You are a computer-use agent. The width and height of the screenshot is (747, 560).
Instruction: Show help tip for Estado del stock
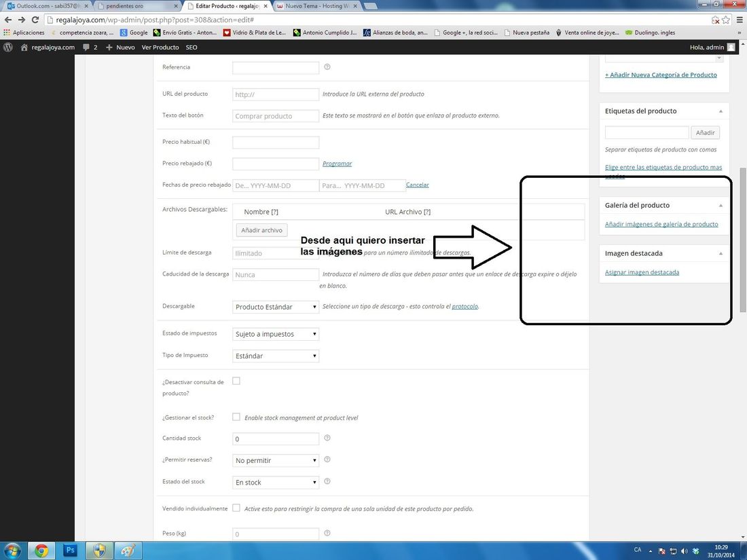tap(327, 481)
